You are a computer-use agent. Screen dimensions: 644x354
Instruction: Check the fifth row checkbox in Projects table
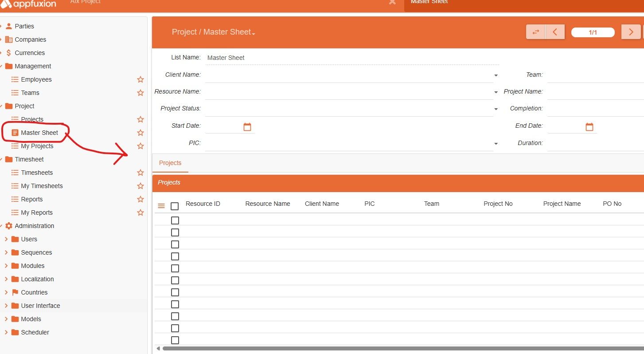click(x=175, y=268)
